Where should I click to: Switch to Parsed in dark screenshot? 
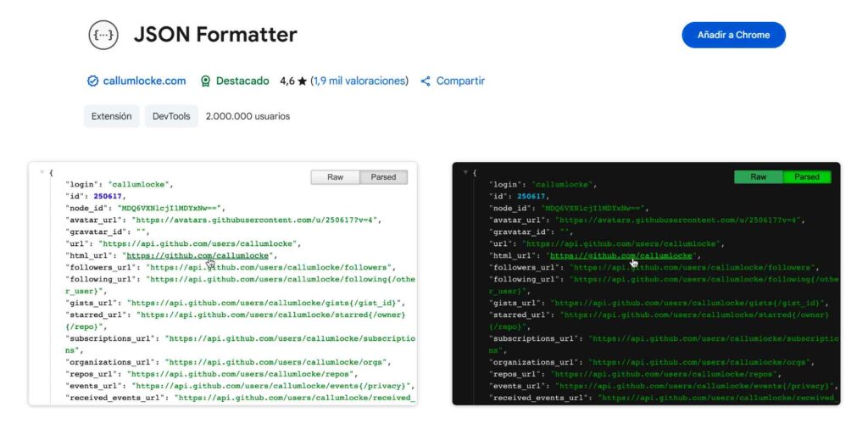pos(807,177)
